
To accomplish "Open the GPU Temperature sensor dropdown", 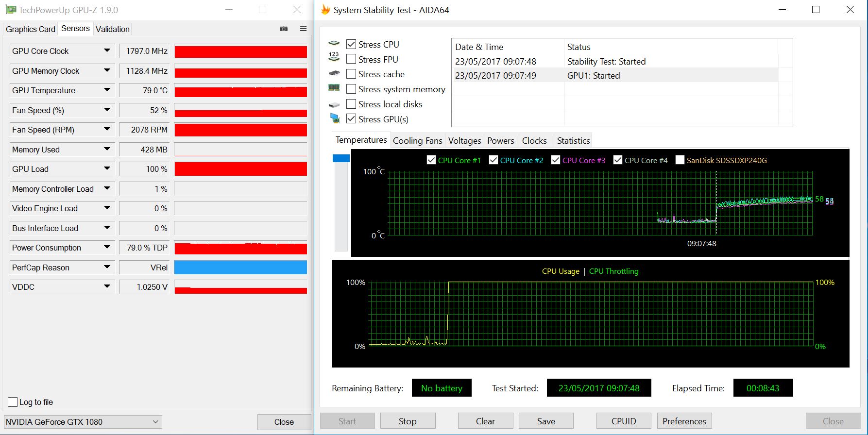I will 107,90.
